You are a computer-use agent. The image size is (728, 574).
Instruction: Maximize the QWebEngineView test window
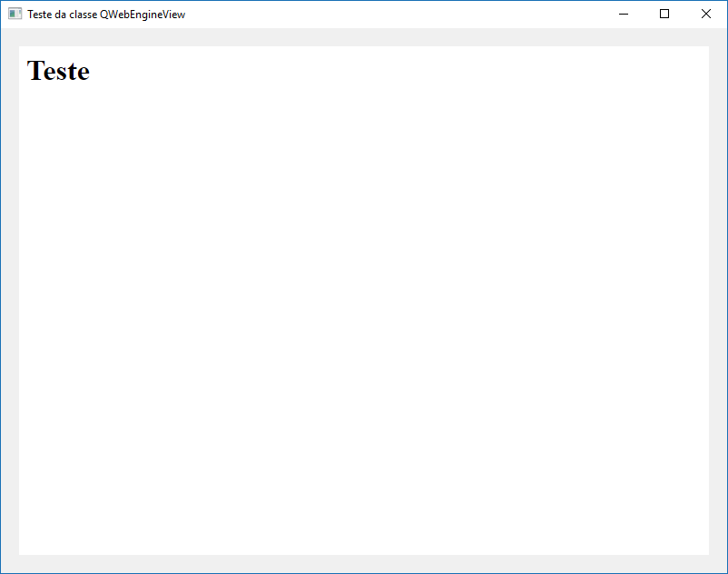point(664,14)
